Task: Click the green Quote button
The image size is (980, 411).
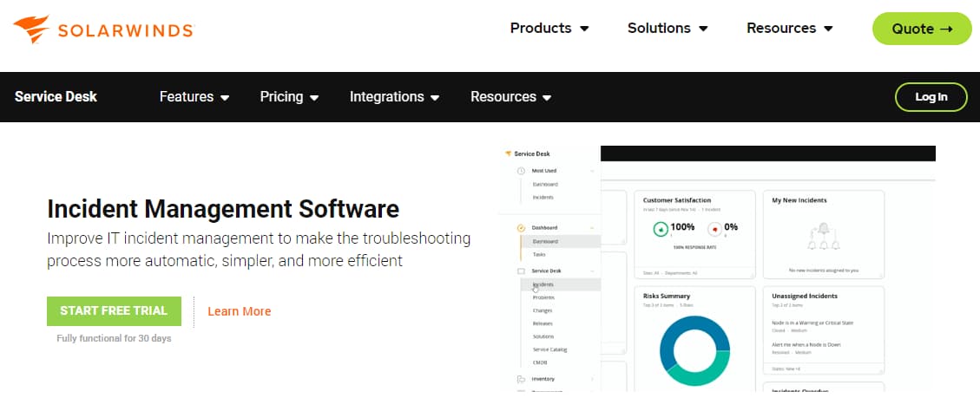Action: point(922,29)
